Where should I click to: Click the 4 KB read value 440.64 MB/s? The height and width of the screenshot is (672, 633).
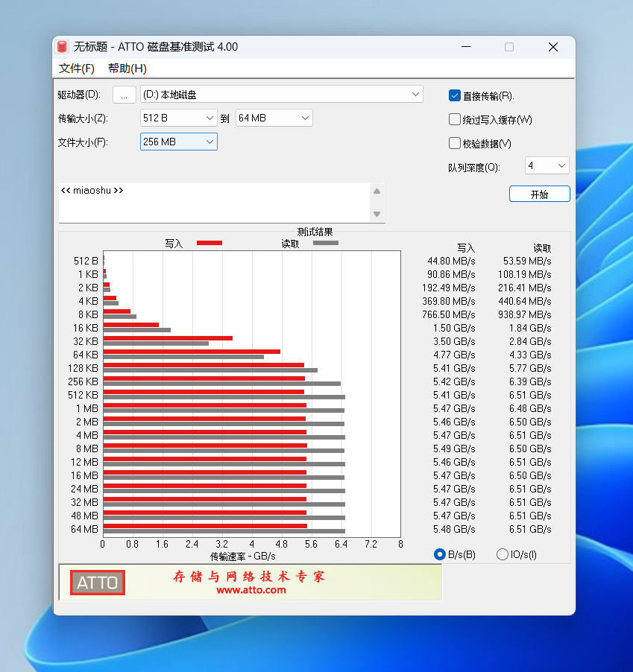[524, 301]
